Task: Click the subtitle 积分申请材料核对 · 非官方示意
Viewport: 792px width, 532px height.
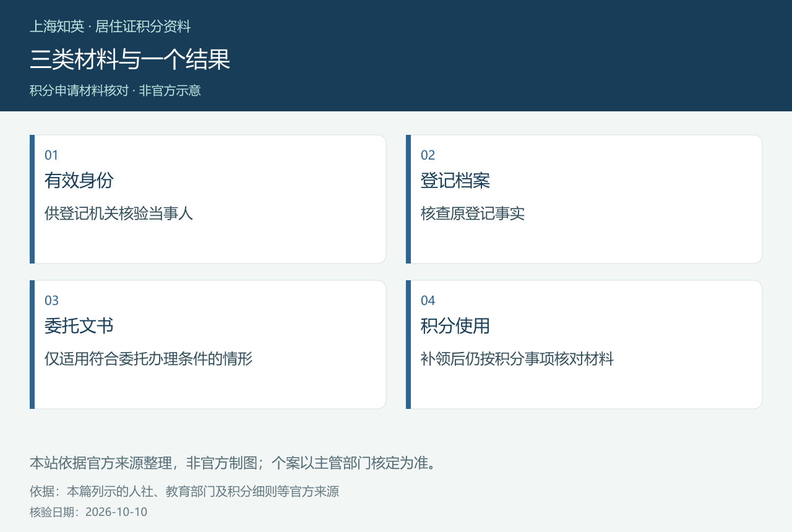Action: pos(115,90)
